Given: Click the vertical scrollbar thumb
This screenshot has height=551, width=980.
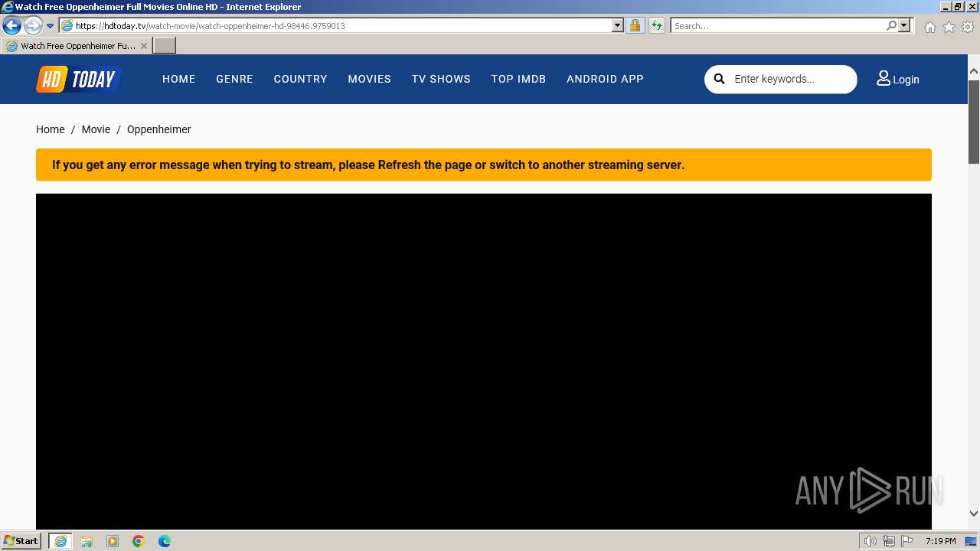Looking at the screenshot, I should tap(974, 121).
